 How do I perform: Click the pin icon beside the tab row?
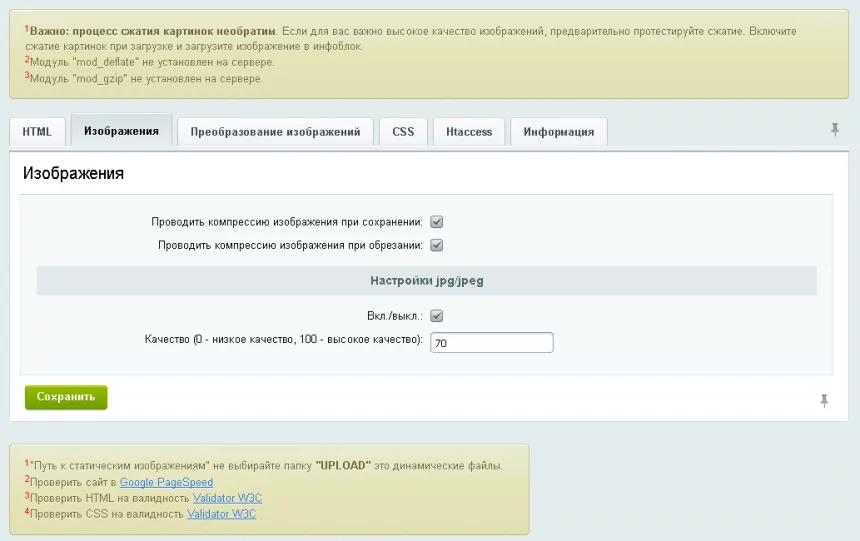pyautogui.click(x=835, y=130)
